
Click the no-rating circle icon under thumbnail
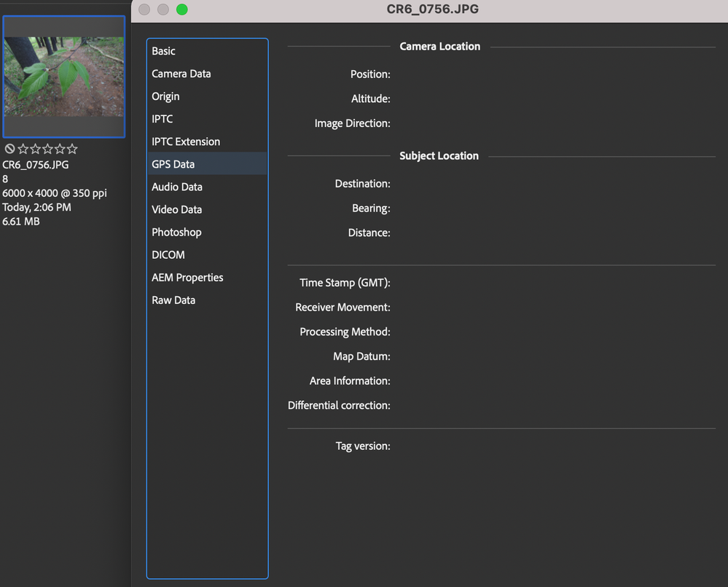pos(9,149)
